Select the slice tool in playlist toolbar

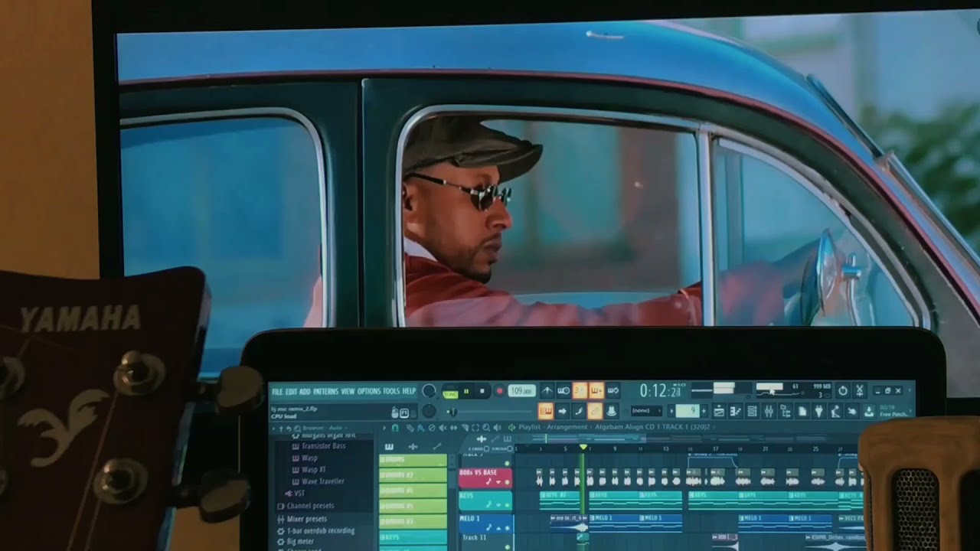pyautogui.click(x=464, y=428)
